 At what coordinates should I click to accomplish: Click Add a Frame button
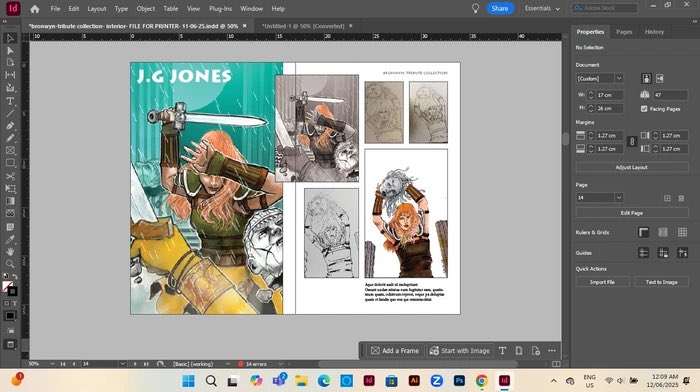[x=395, y=351]
